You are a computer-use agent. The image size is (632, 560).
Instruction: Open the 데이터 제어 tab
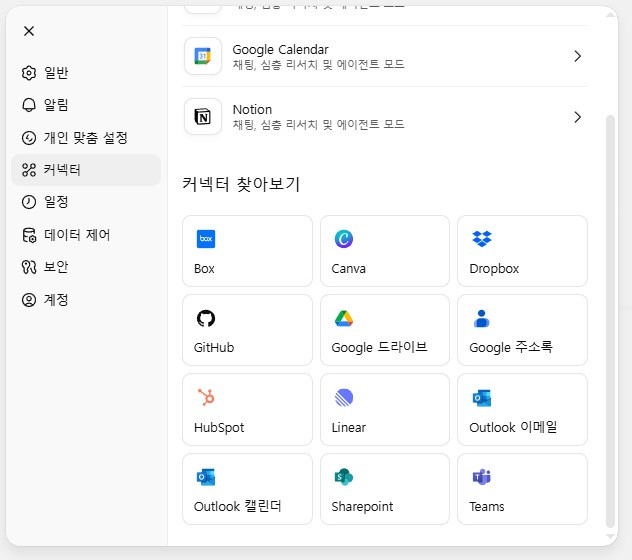pos(85,235)
